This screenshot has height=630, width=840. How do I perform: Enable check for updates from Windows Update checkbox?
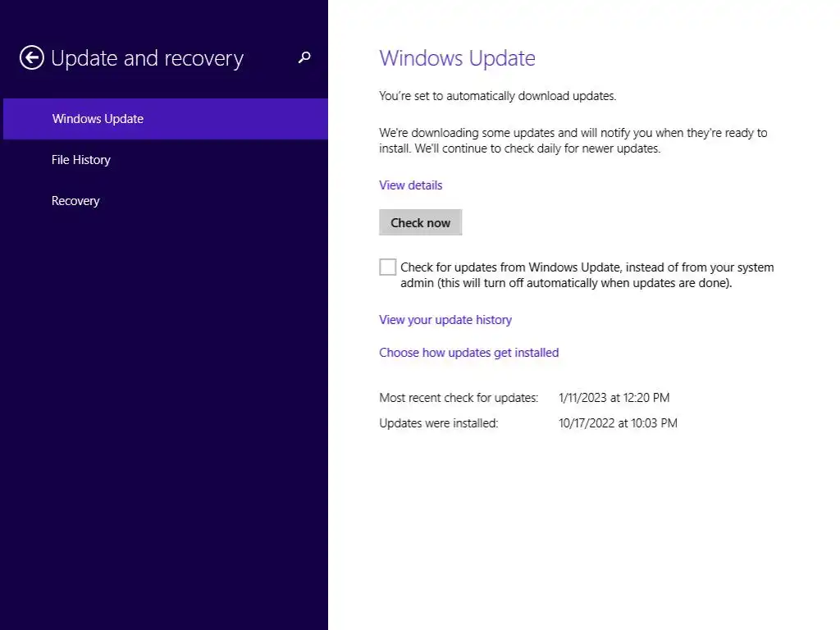tap(387, 267)
